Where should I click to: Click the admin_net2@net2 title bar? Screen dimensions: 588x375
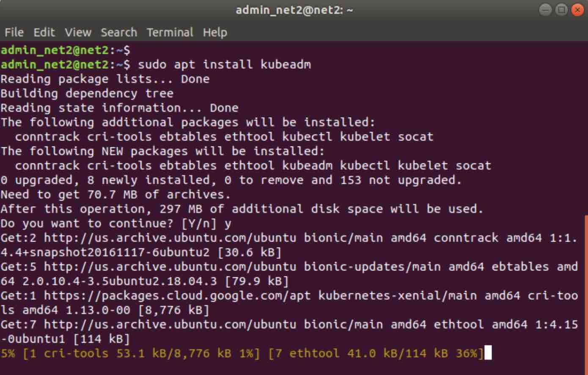(x=294, y=10)
